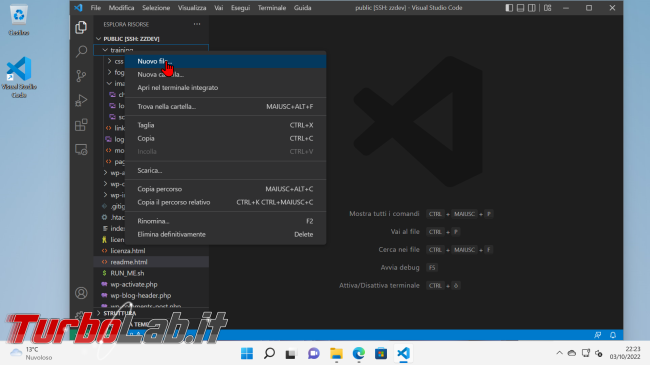Expand the css folder chevron
Image resolution: width=650 pixels, height=365 pixels.
coord(109,61)
